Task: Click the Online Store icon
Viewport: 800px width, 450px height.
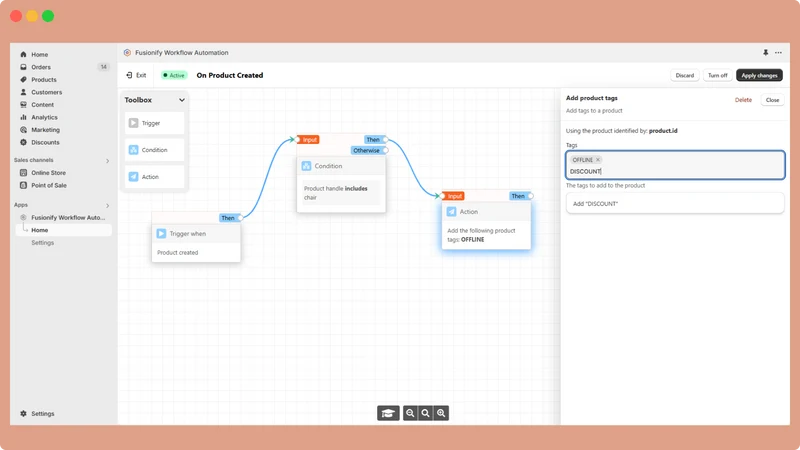Action: [x=23, y=172]
